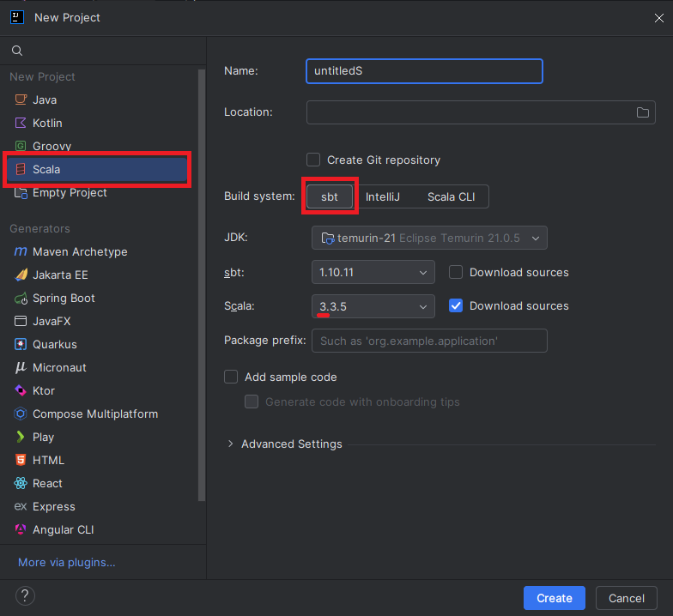
Task: Click the Groovy project type icon
Action: (21, 146)
